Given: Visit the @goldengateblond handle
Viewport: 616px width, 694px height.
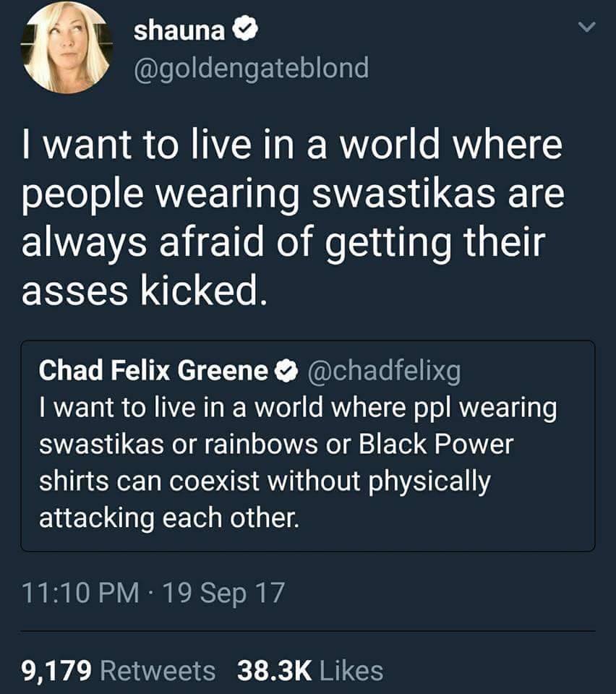Looking at the screenshot, I should point(251,68).
